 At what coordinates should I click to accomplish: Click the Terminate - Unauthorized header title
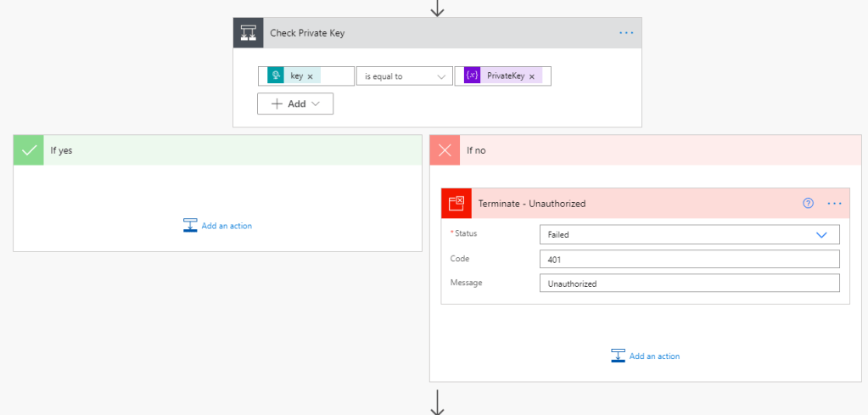[532, 204]
